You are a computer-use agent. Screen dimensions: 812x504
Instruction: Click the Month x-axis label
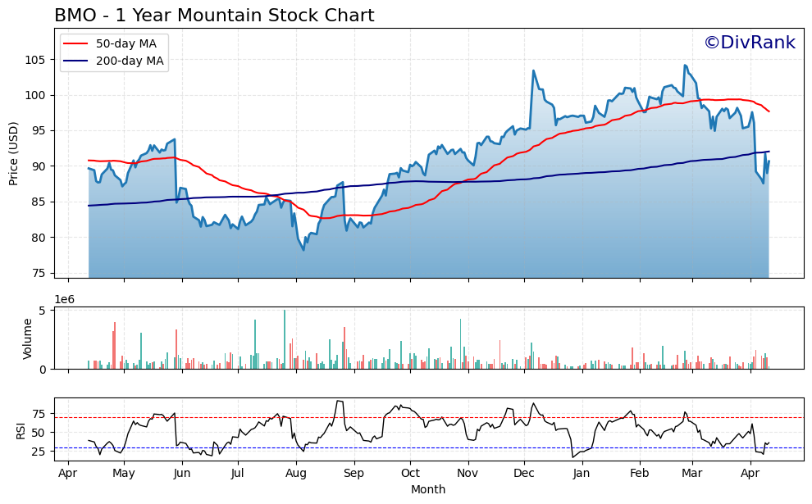click(428, 489)
